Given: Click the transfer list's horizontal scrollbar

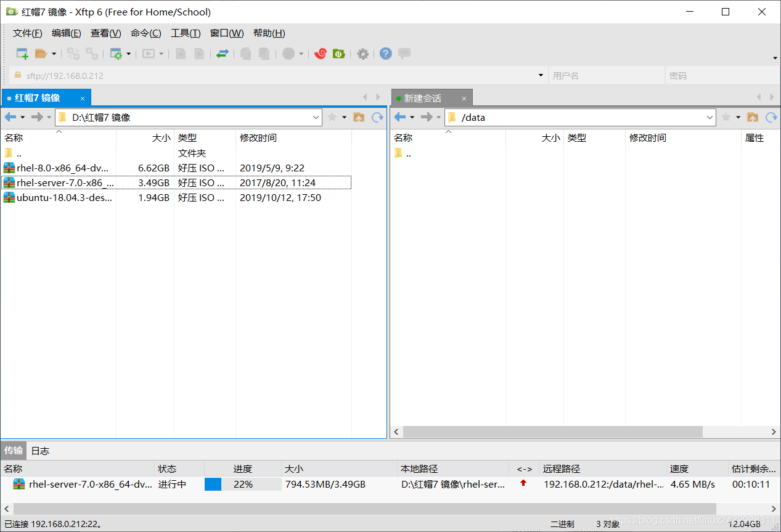Looking at the screenshot, I should tap(364, 509).
